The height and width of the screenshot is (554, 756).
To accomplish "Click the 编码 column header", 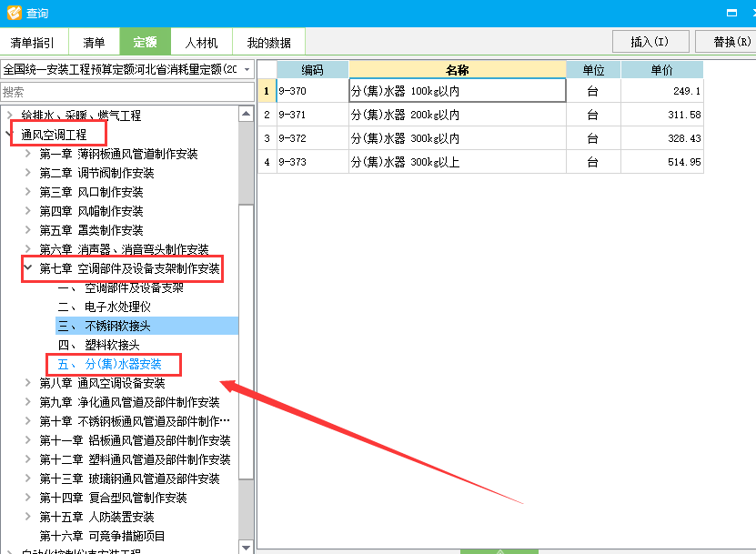I will [312, 69].
